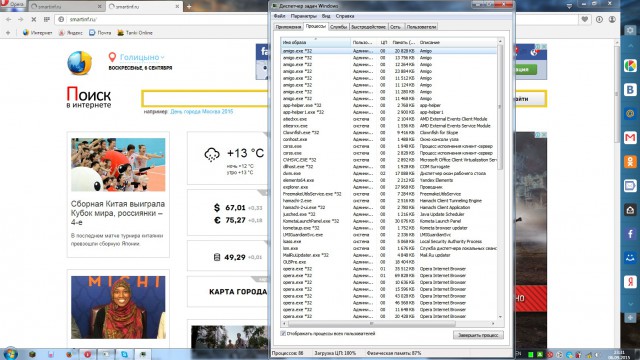This screenshot has height=360, width=640.
Task: Select the MailRuUpdater.exe *32 process
Action: (x=389, y=255)
